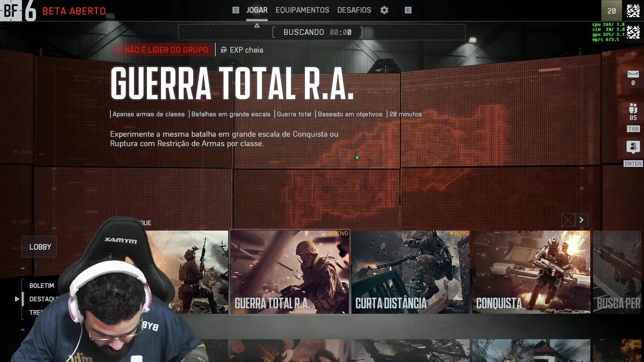Select the BUSCA mode card on the right edge
Viewport: 644px width, 362px height.
pos(617,272)
